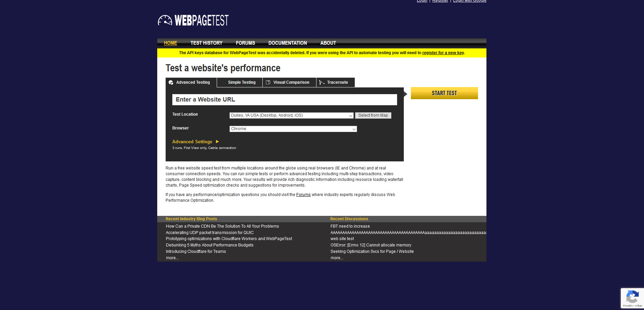Open Debunking 5 Myths About Performance Budgets
Viewport: 644px width, 310px height.
coord(210,245)
